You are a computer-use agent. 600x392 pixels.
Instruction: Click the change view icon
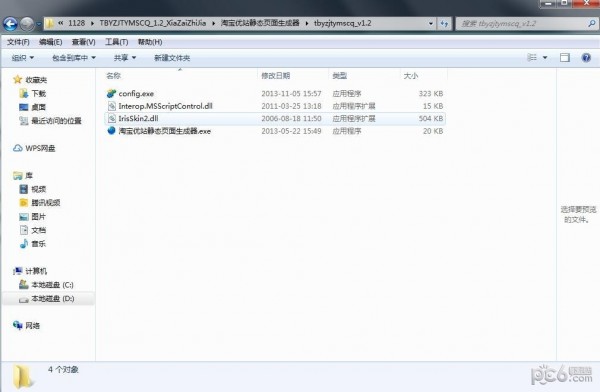tap(532, 58)
